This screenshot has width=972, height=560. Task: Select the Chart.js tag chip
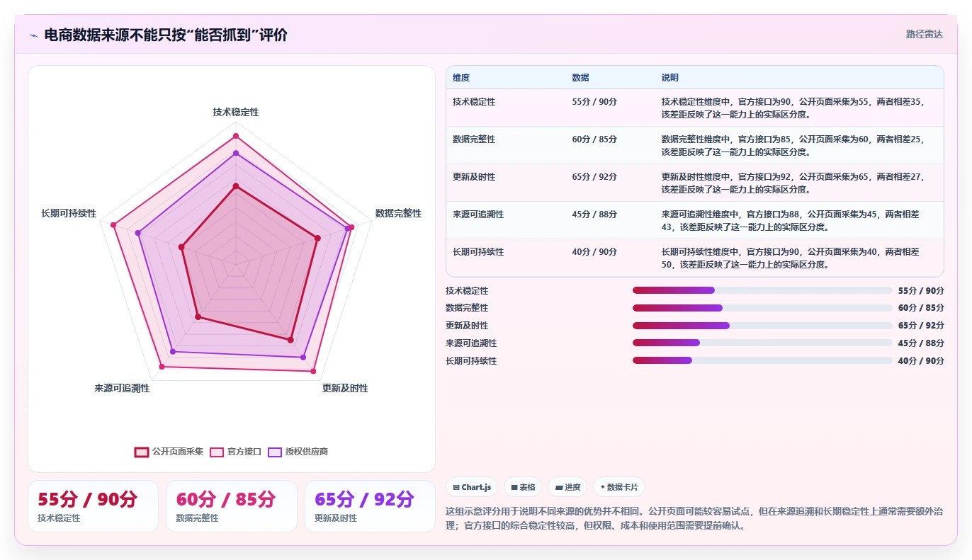[x=472, y=487]
